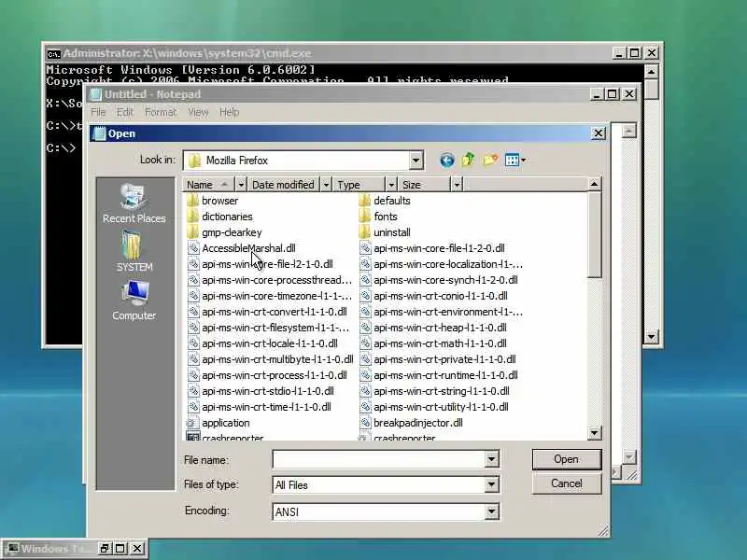Open the Views menu icon

515,160
